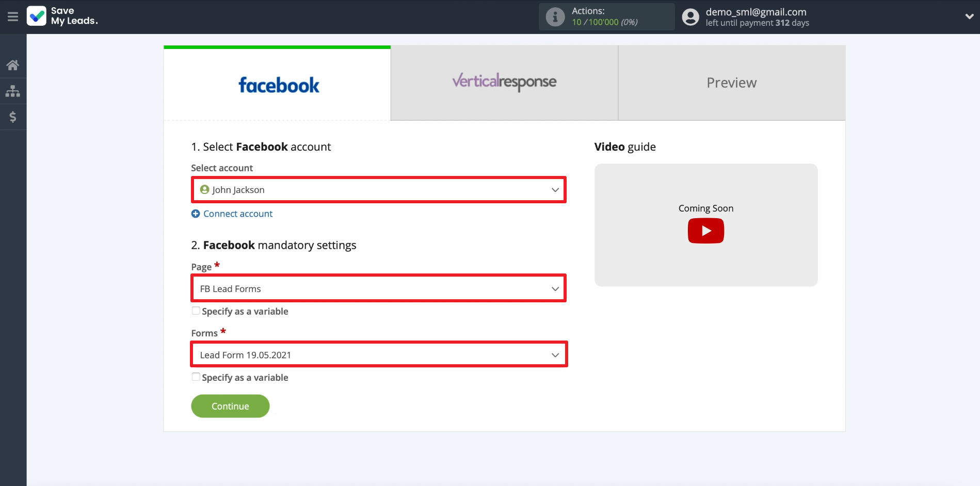Viewport: 980px width, 486px height.
Task: Open the hamburger menu icon
Action: coord(13,17)
